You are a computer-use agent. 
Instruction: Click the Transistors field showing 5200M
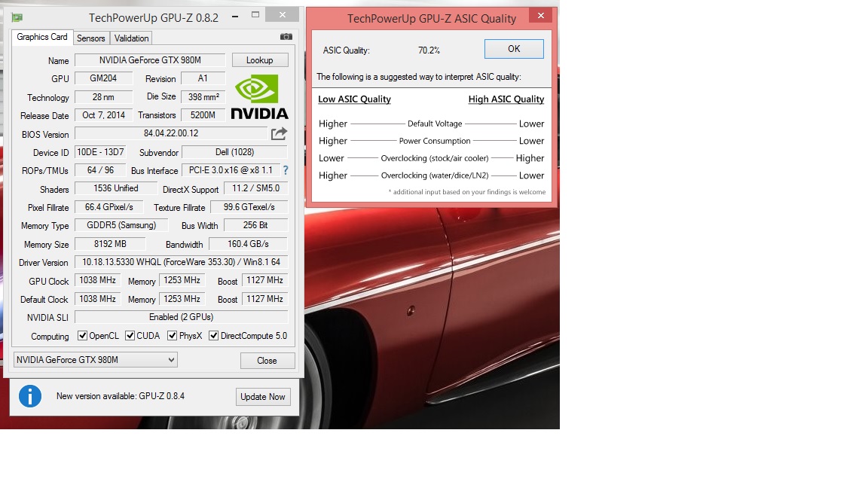pos(203,115)
